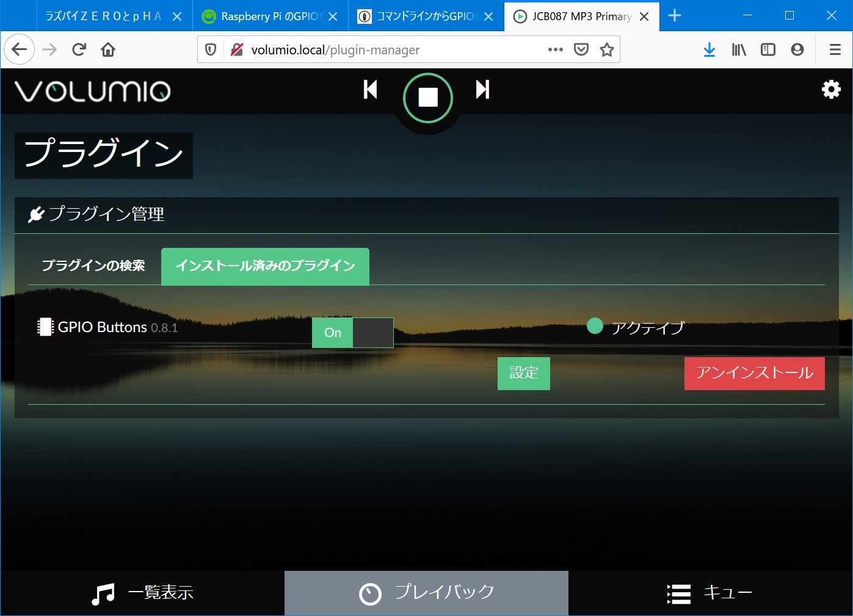Jump to the previous track
Screen dimensions: 853x616
pos(370,90)
